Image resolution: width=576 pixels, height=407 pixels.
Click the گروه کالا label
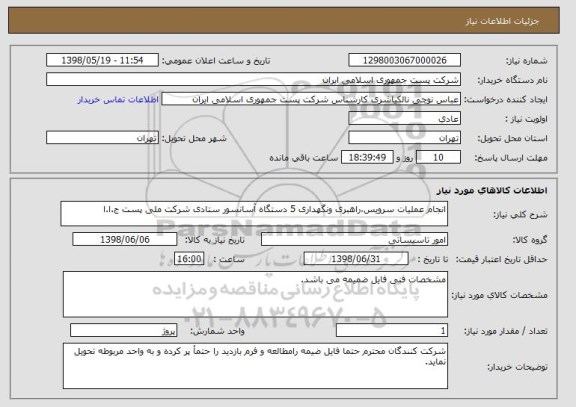click(530, 240)
